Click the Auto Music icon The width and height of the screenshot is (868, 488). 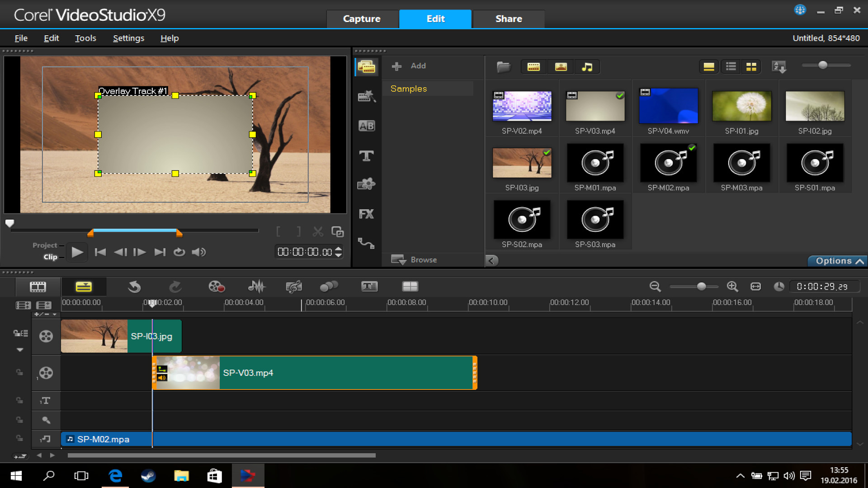pos(293,286)
